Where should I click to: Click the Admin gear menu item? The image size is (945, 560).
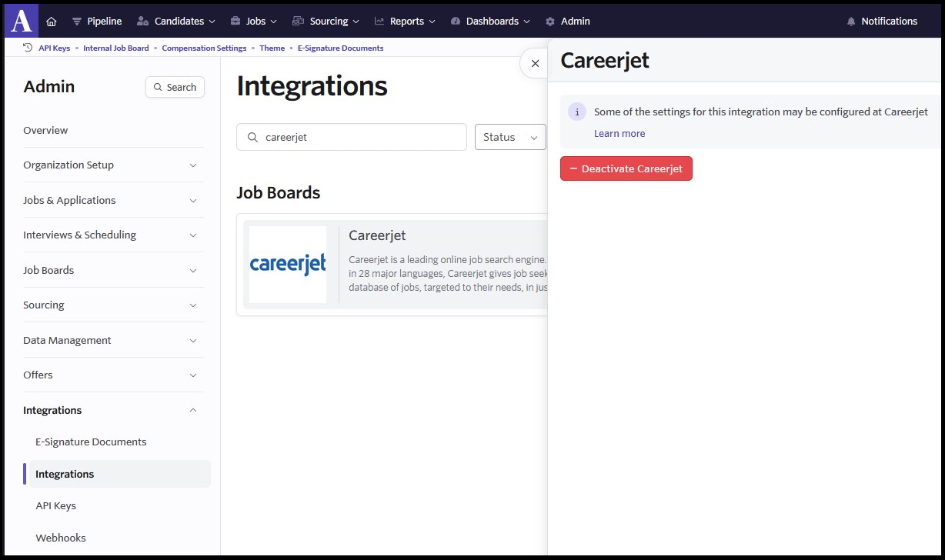[x=567, y=22]
